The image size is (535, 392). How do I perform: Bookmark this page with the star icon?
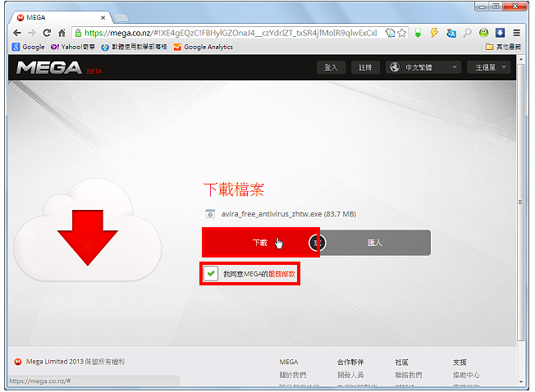[x=402, y=33]
